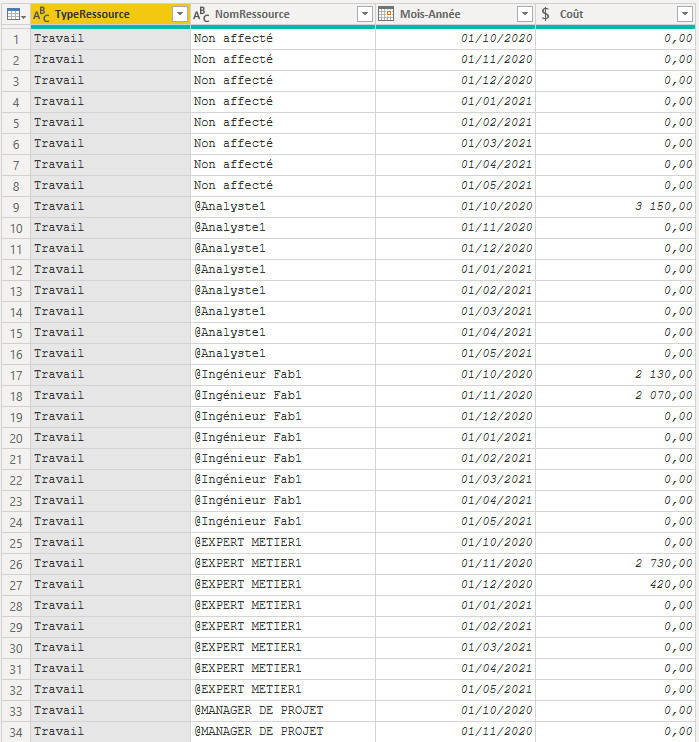Image resolution: width=699 pixels, height=742 pixels.
Task: Click '@MANAGER DE PROJET' in row 34
Action: 259,732
